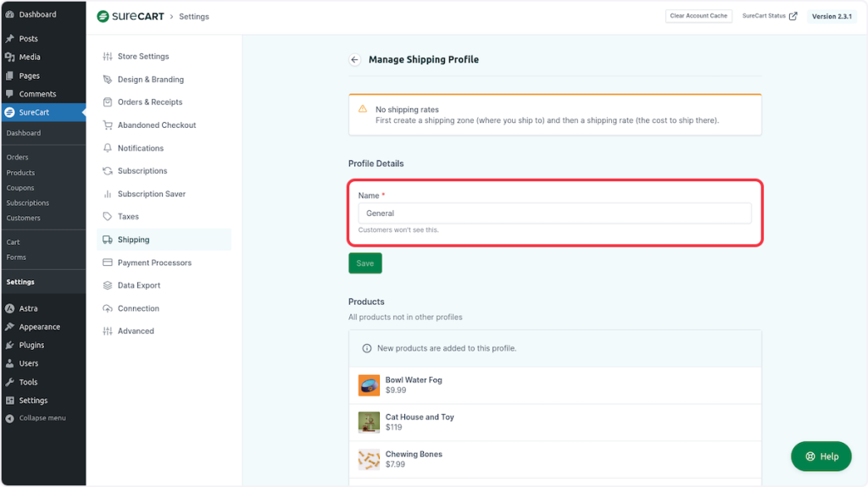Image resolution: width=868 pixels, height=487 pixels.
Task: Click the Connection cloud upload icon
Action: click(108, 309)
